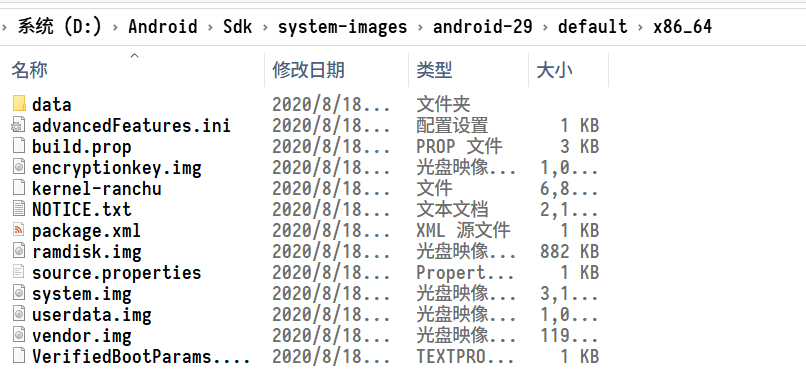The image size is (806, 388).
Task: Select the kernel-ranchu file name
Action: (x=97, y=189)
